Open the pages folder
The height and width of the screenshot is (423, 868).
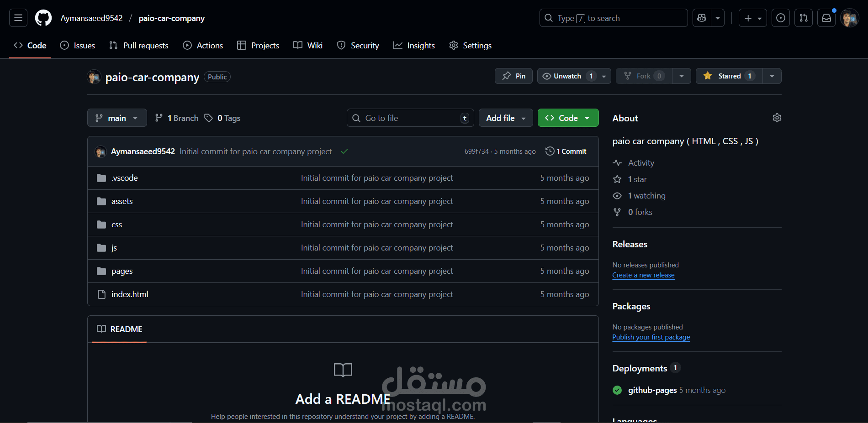click(122, 271)
